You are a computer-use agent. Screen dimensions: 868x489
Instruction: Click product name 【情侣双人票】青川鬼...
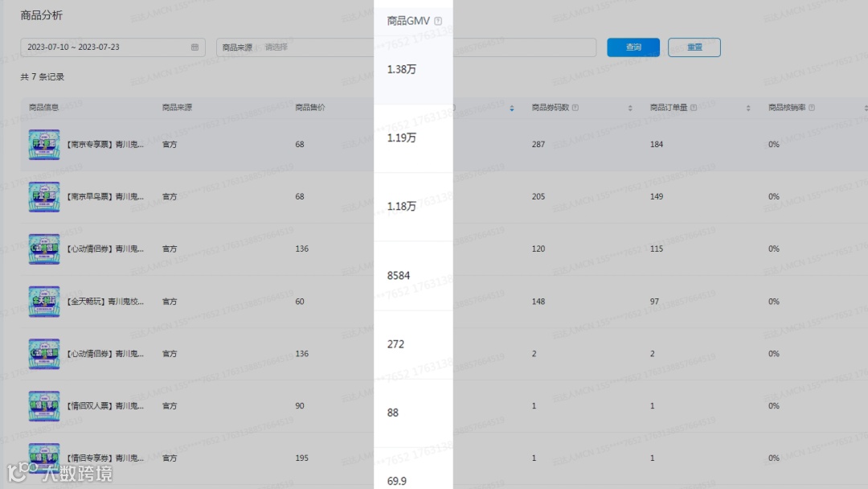pos(104,406)
